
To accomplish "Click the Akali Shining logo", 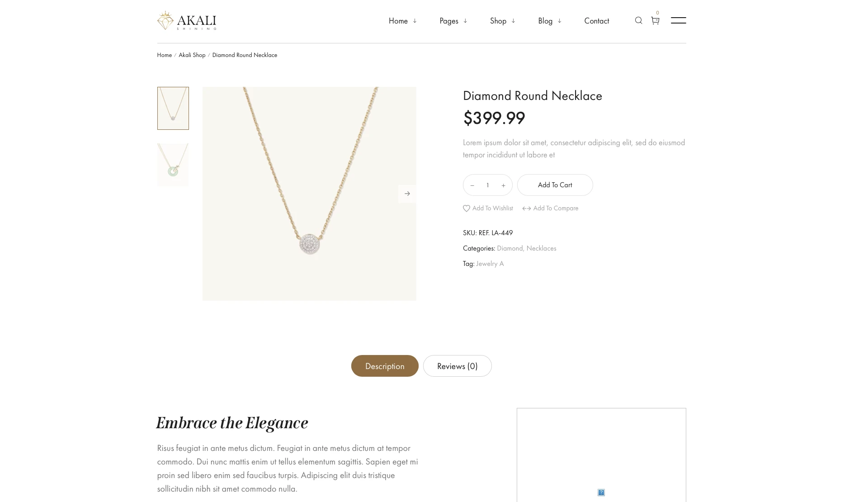I will pos(187,21).
